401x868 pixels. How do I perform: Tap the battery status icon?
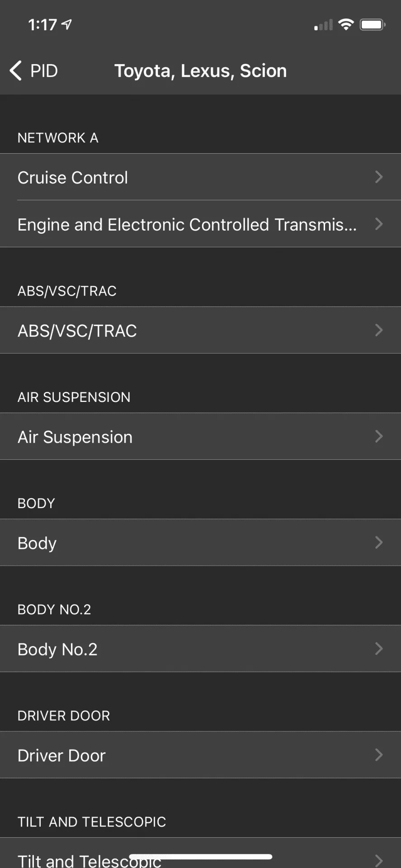pyautogui.click(x=372, y=25)
